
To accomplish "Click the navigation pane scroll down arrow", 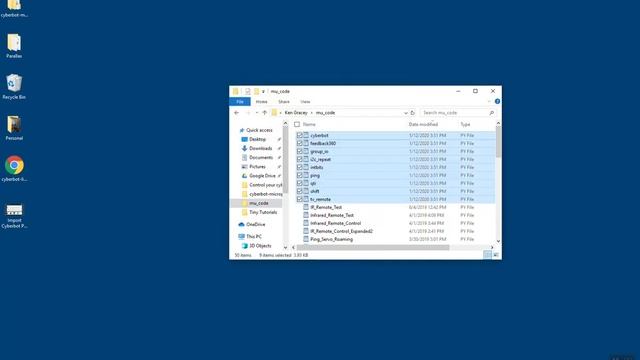I will pos(285,247).
